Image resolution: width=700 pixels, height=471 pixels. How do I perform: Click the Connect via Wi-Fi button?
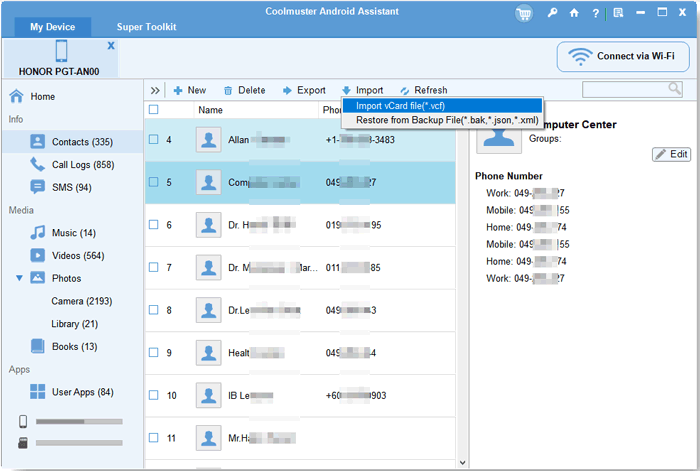point(622,56)
